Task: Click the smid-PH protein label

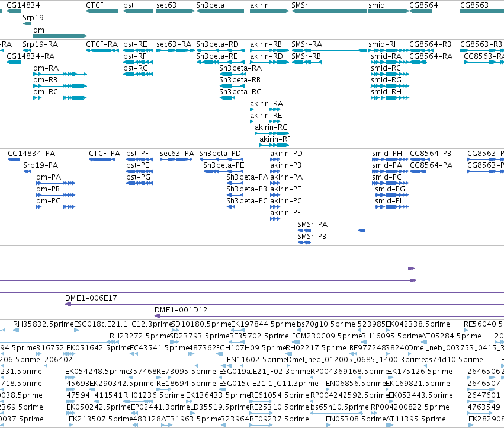Action: coord(387,154)
